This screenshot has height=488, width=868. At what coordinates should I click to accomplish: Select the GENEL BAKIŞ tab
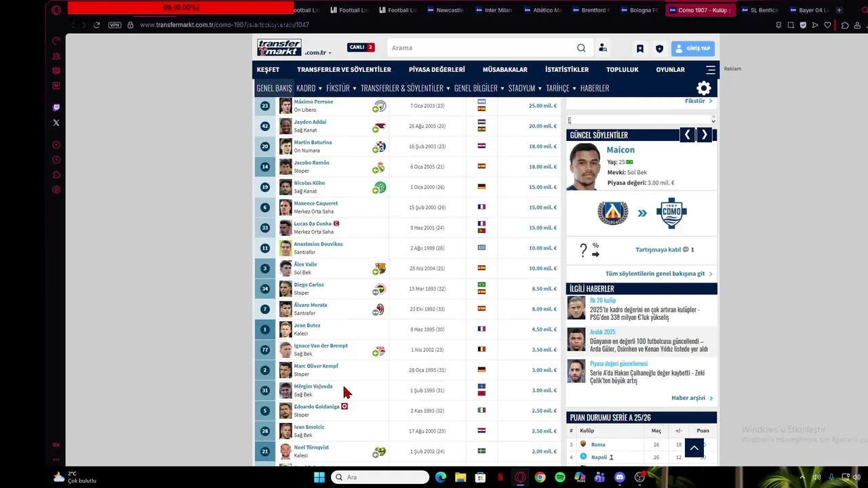point(274,88)
